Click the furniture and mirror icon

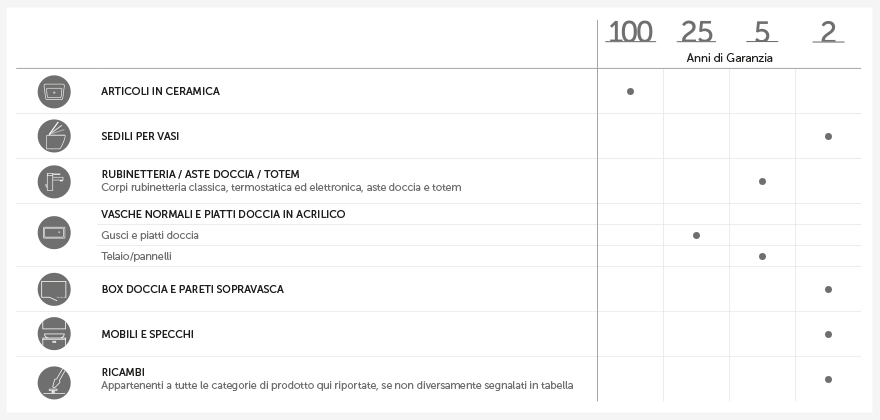click(x=54, y=334)
